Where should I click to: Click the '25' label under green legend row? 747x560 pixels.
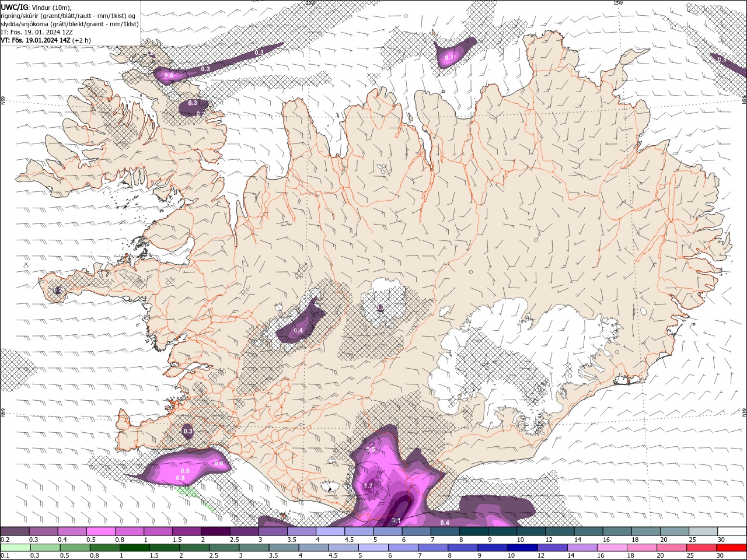[x=692, y=555]
